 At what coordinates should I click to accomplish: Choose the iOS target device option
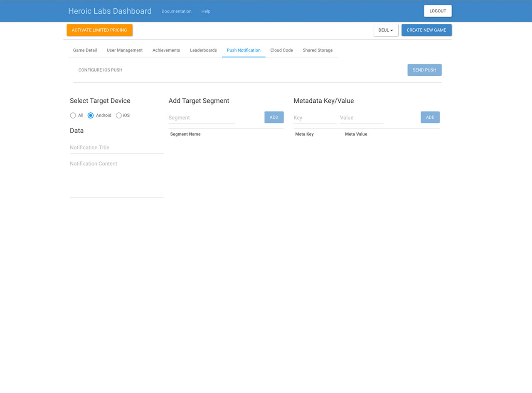click(x=119, y=116)
